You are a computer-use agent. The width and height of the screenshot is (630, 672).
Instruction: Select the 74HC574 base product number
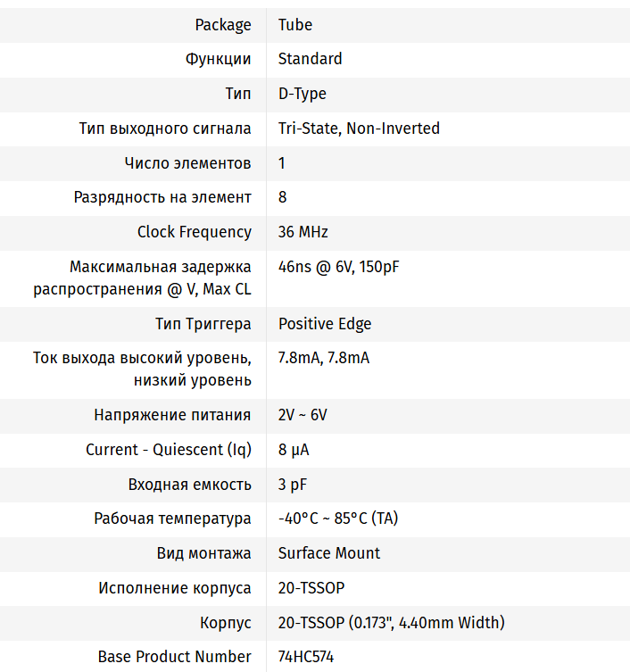[306, 657]
